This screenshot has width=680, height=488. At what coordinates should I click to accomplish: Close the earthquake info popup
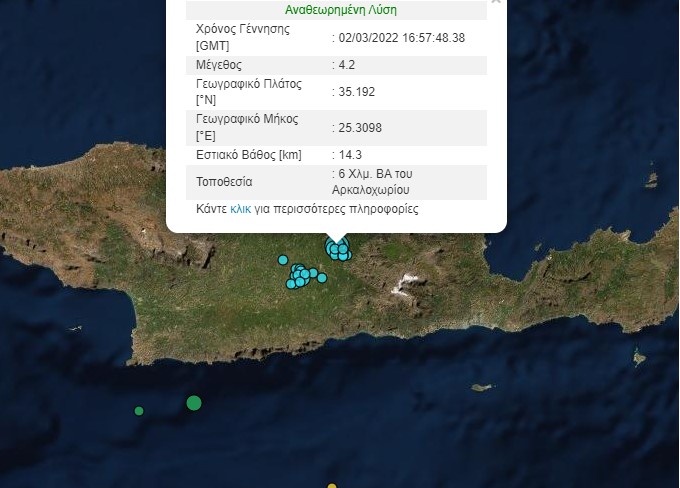tap(495, 3)
